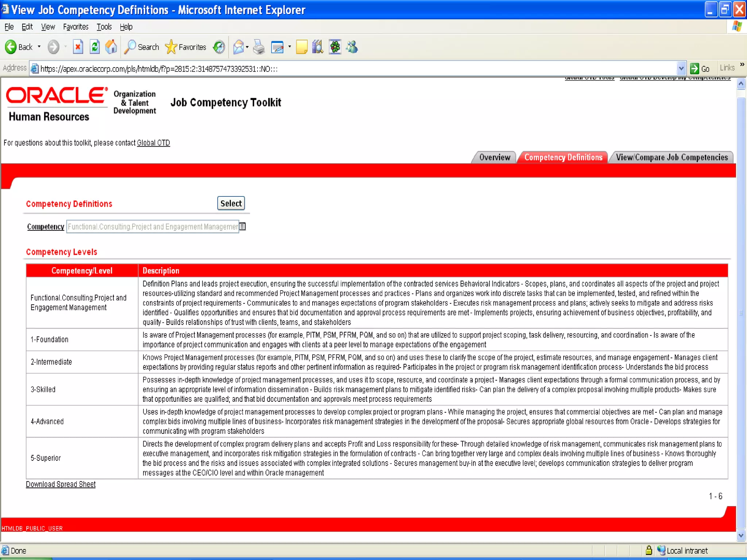
Task: Click the ICQ flower icon
Action: click(335, 47)
